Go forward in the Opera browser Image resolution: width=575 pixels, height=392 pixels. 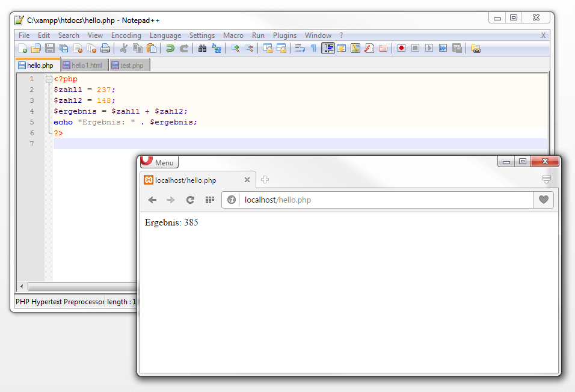pyautogui.click(x=171, y=200)
